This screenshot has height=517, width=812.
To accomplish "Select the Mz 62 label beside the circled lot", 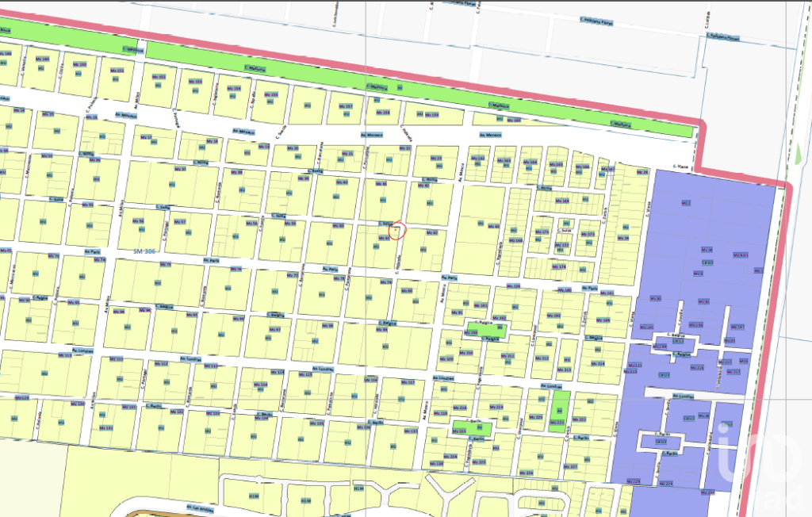I will [x=432, y=233].
